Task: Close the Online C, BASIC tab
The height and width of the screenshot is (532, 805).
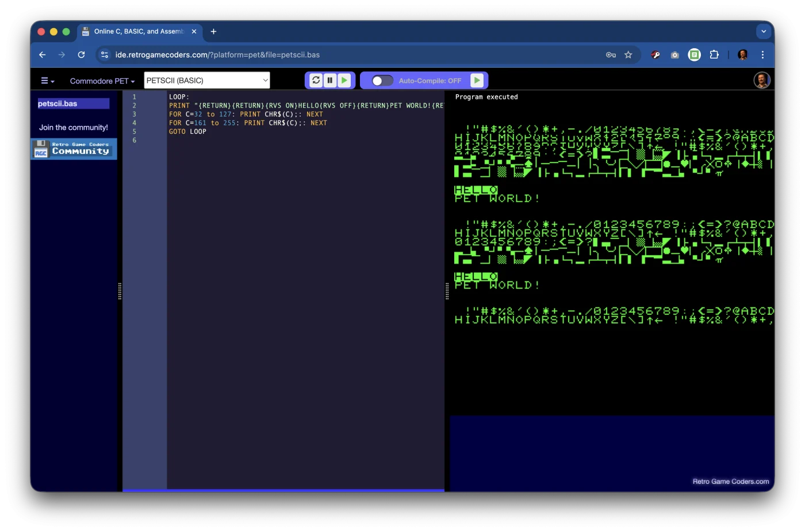Action: [194, 32]
